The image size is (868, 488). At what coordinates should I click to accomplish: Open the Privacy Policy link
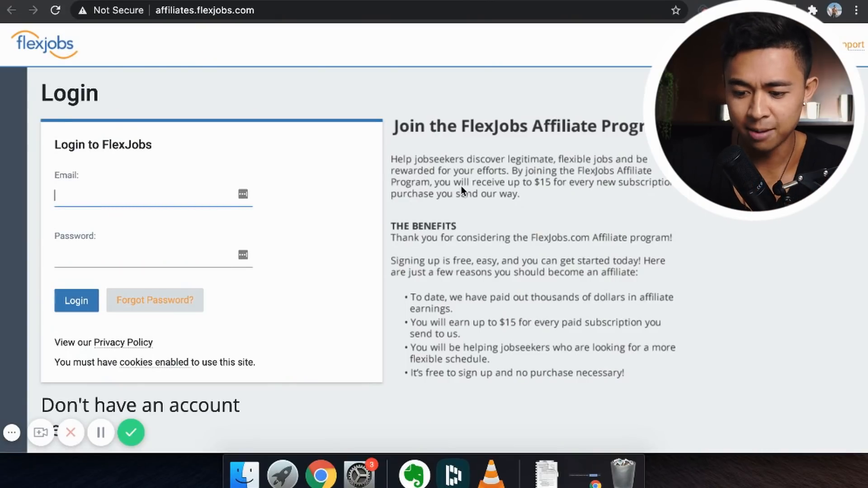pyautogui.click(x=123, y=343)
